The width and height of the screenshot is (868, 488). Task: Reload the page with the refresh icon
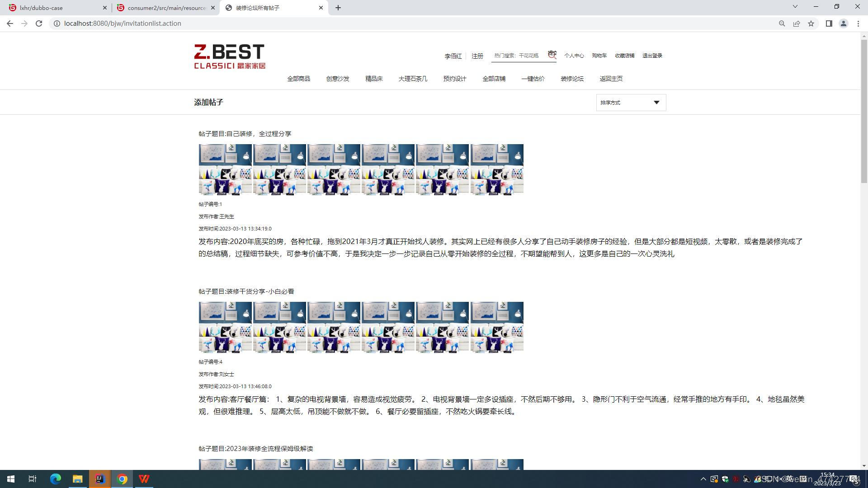(39, 23)
